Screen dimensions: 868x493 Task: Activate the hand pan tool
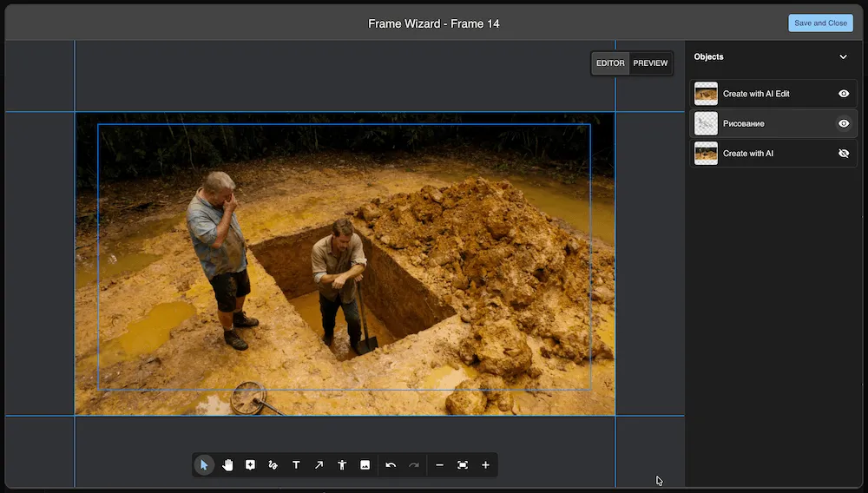(x=227, y=465)
